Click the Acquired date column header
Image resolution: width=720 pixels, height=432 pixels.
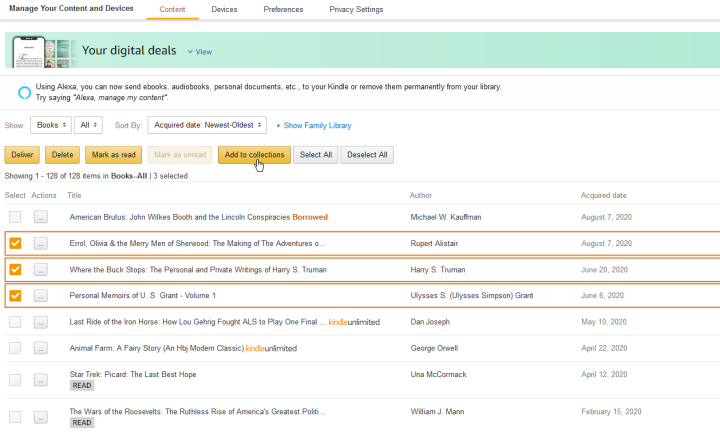coord(603,195)
